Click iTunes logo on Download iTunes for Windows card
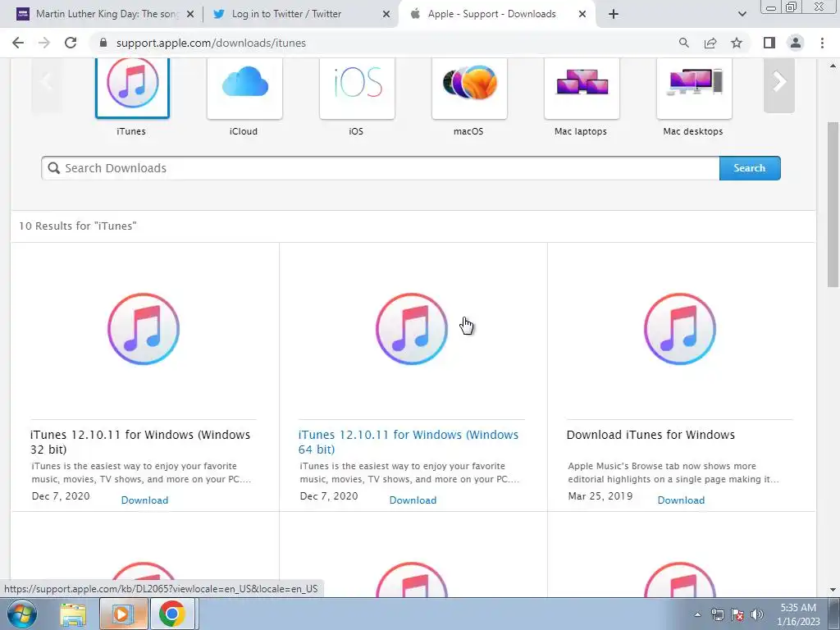The height and width of the screenshot is (630, 840). (x=680, y=329)
